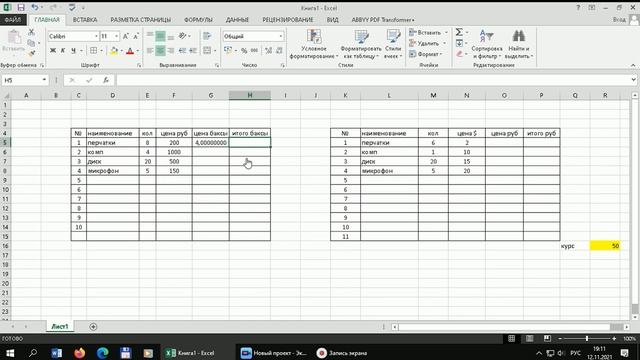Open the font color dropdown arrow
This screenshot has width=640, height=360.
click(138, 51)
